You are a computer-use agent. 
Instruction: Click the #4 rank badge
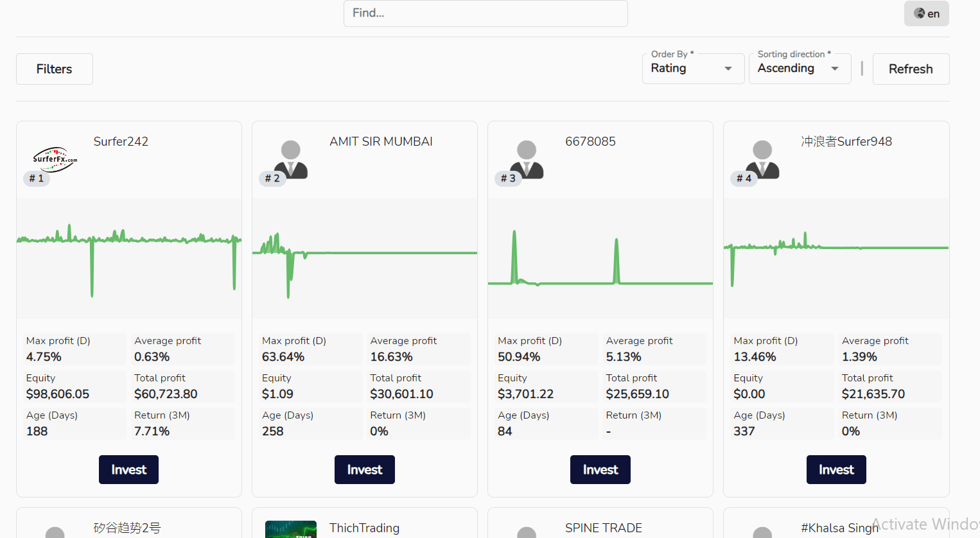744,178
